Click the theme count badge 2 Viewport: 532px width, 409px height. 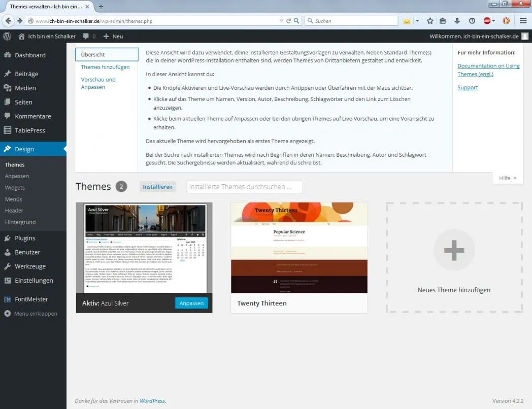click(121, 187)
